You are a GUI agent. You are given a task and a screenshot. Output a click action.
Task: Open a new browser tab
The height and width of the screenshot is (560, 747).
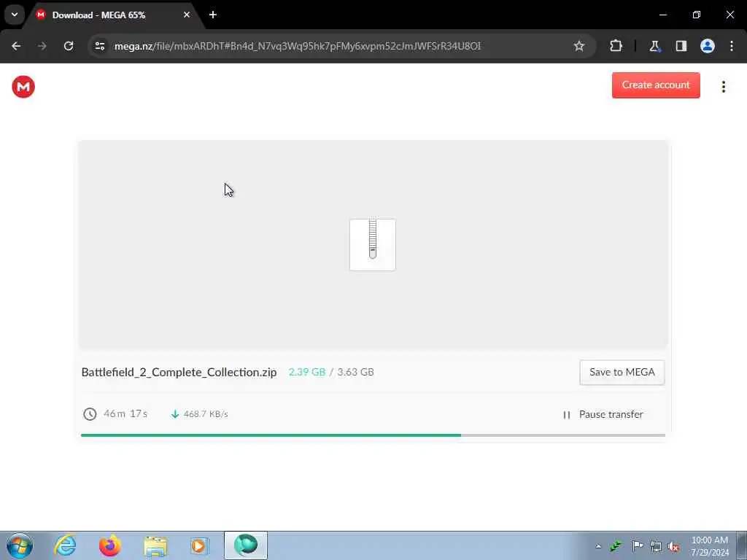click(x=213, y=15)
